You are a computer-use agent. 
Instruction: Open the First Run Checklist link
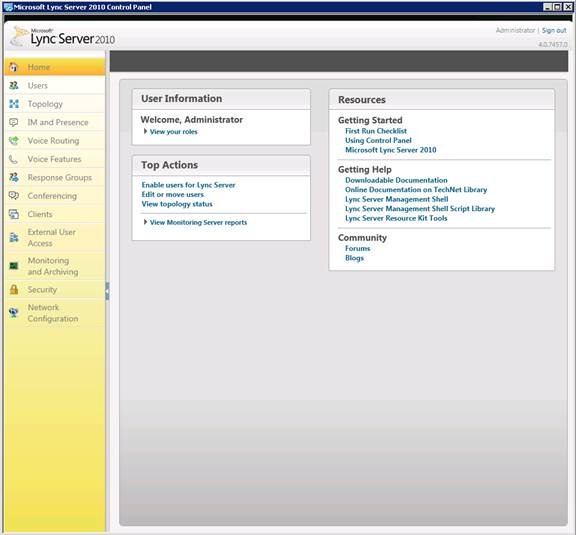coord(376,131)
